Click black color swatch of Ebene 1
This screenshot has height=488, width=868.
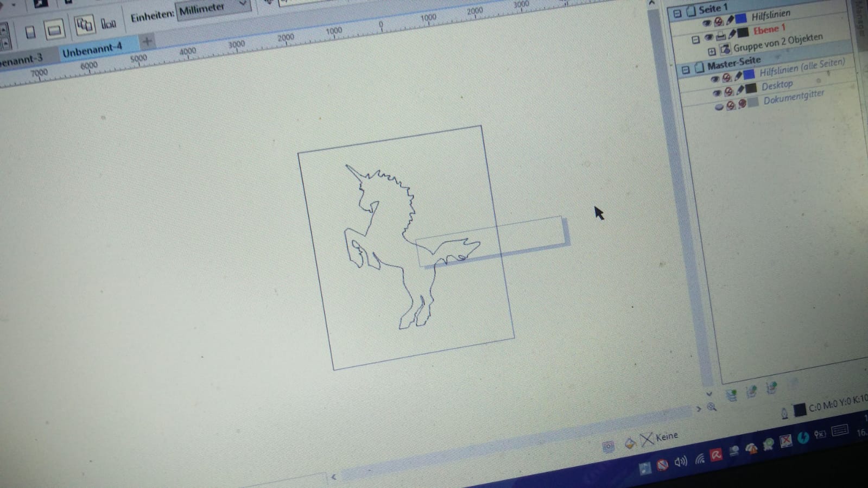click(x=743, y=33)
